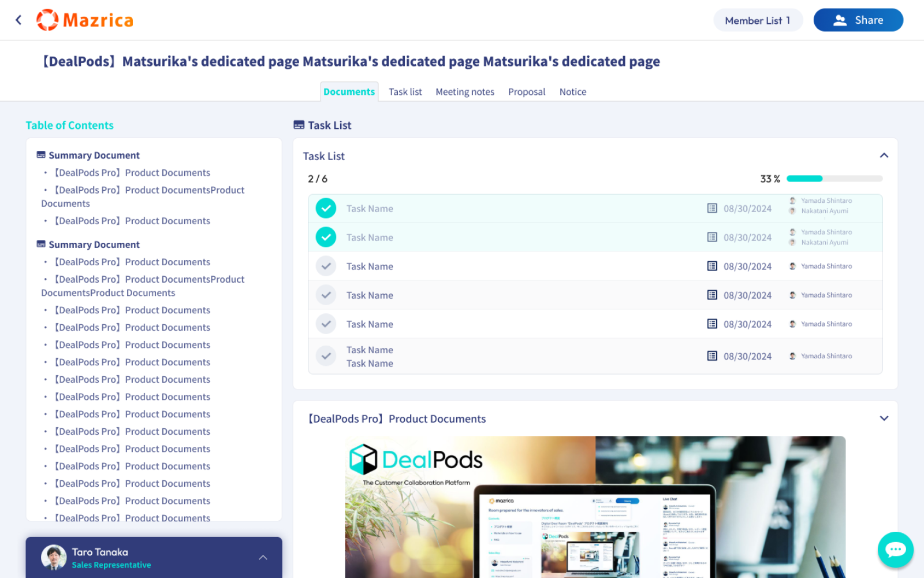Click the 33 % task progress bar
The width and height of the screenshot is (924, 578).
click(x=834, y=179)
